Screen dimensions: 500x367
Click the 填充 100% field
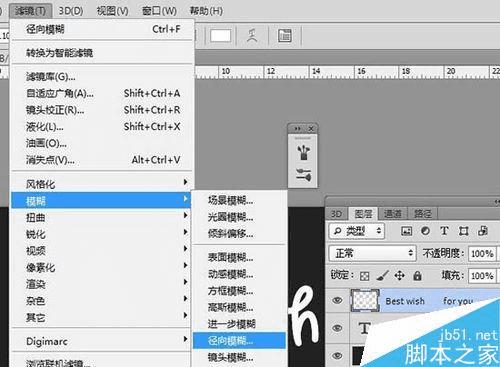pyautogui.click(x=482, y=276)
